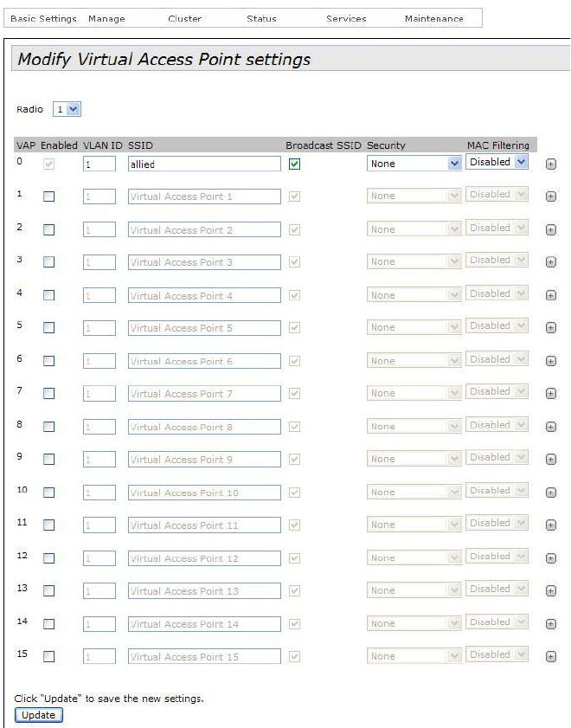The image size is (571, 728).
Task: Expand the VAP 15 row plus icon
Action: click(x=550, y=657)
